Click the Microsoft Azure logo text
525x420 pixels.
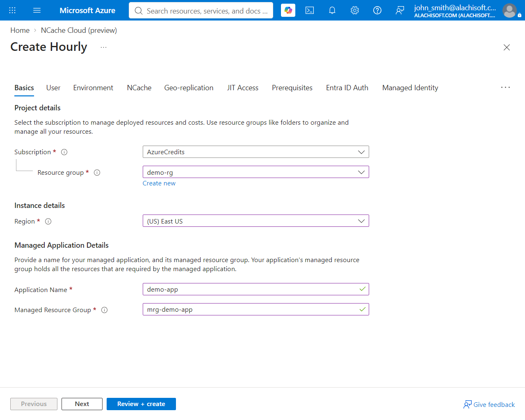point(87,10)
